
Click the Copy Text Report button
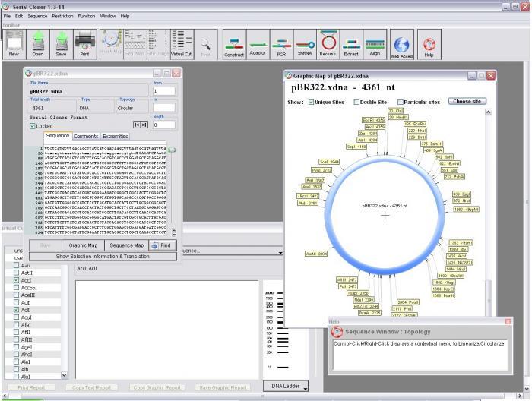[x=92, y=387]
